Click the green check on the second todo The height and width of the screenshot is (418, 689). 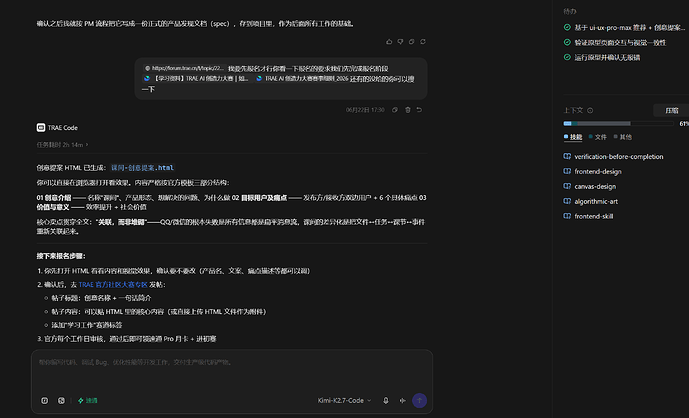(x=567, y=42)
